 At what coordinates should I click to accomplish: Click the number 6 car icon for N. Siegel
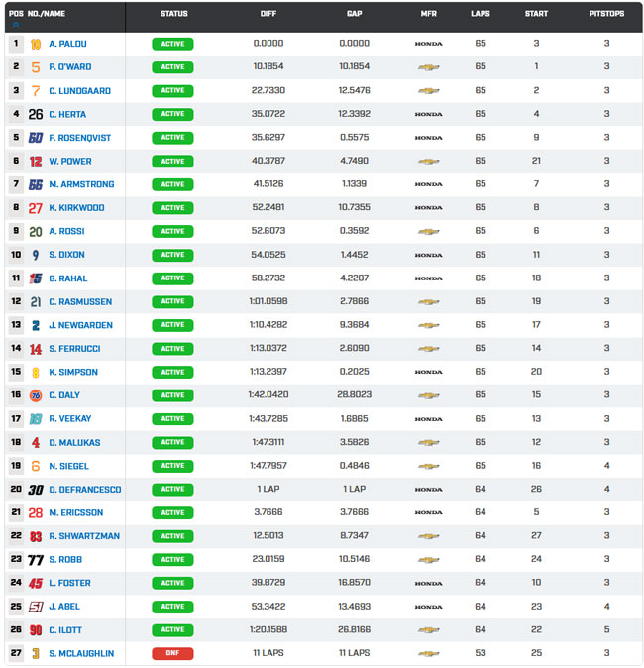click(x=36, y=466)
